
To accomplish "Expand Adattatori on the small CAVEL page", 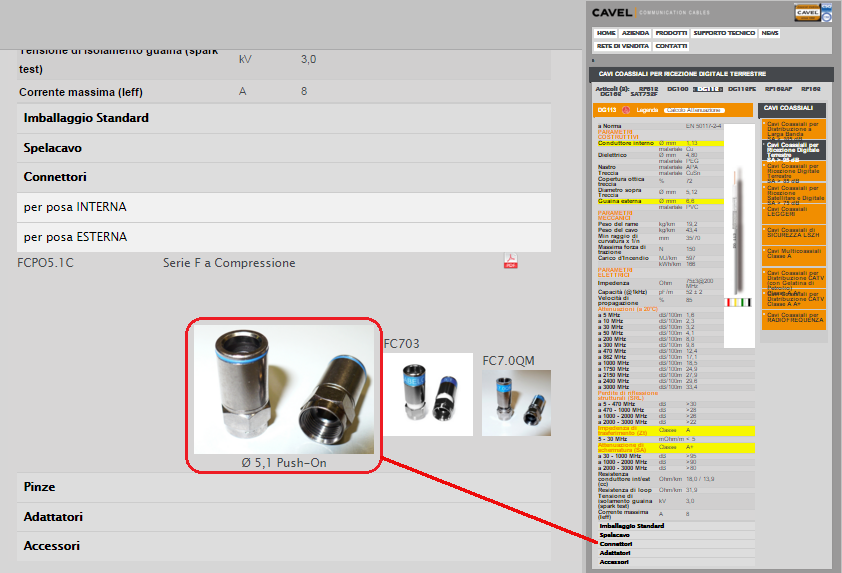I will [x=676, y=553].
